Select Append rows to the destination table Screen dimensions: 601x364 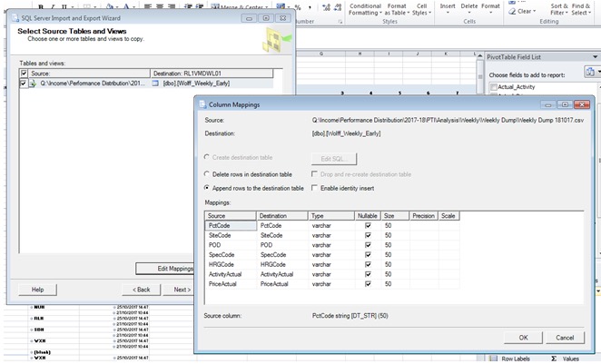[x=207, y=188]
